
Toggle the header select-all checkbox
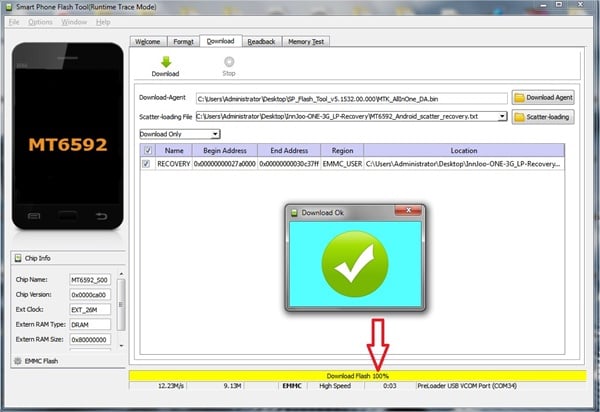tap(148, 150)
